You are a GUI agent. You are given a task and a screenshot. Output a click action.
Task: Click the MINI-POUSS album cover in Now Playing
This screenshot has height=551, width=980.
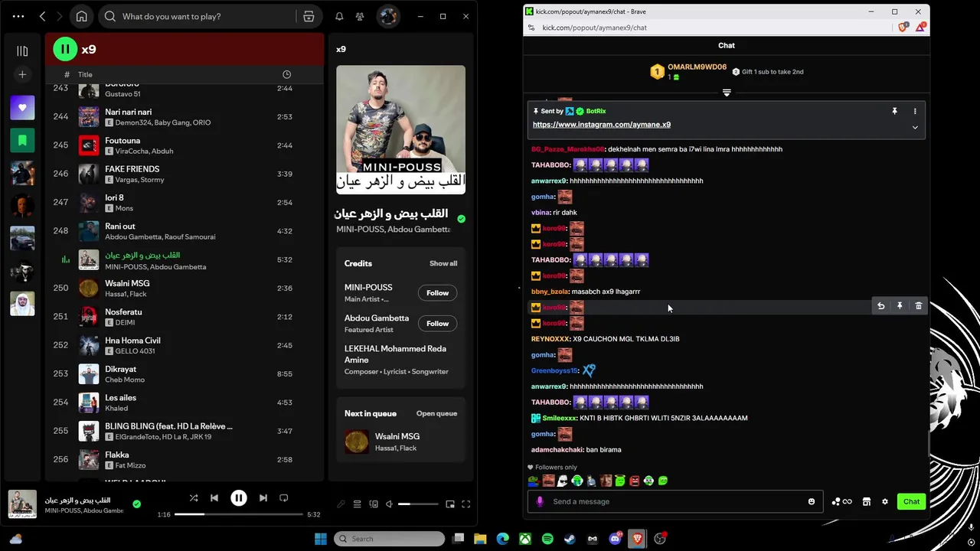pyautogui.click(x=400, y=129)
